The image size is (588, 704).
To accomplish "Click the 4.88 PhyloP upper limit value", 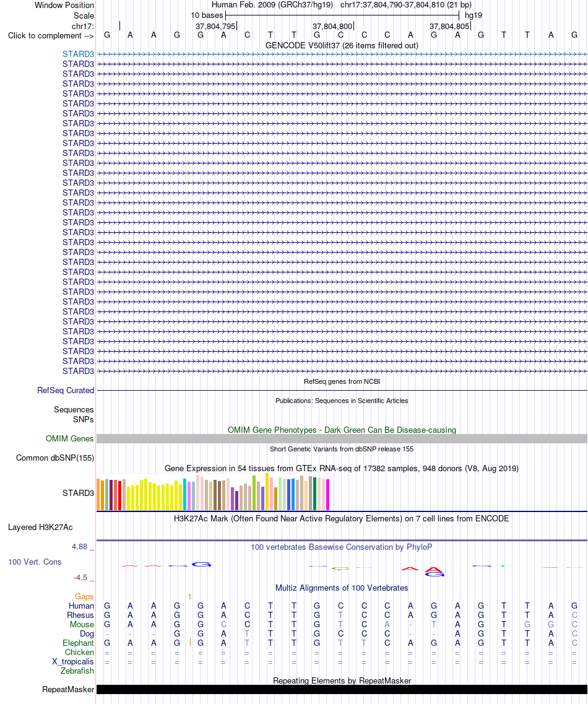I will tap(79, 546).
